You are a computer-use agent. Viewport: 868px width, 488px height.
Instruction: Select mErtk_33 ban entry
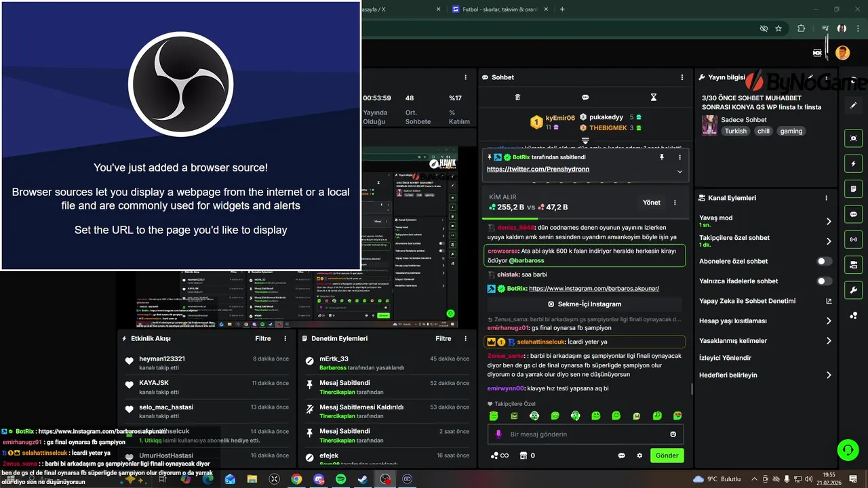click(388, 363)
